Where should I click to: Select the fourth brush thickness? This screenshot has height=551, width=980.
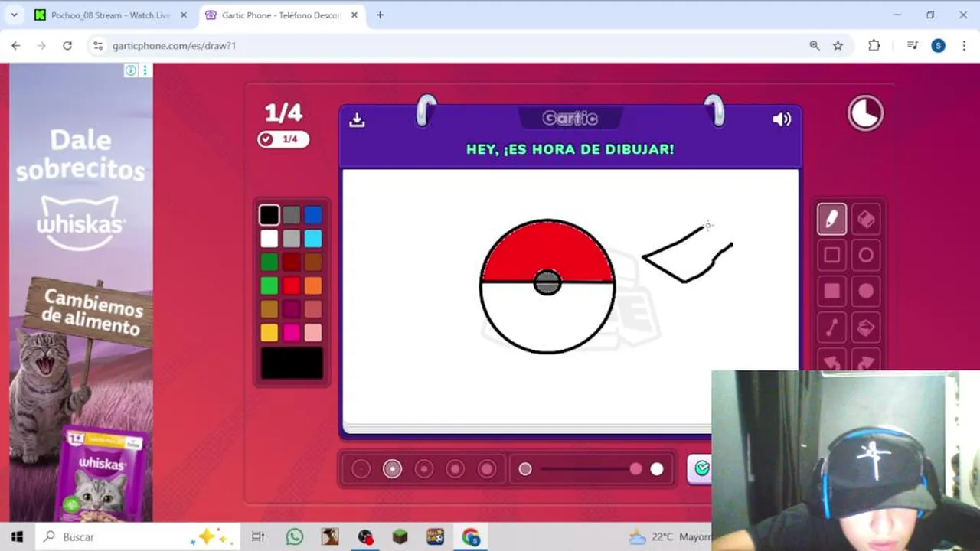pyautogui.click(x=455, y=469)
